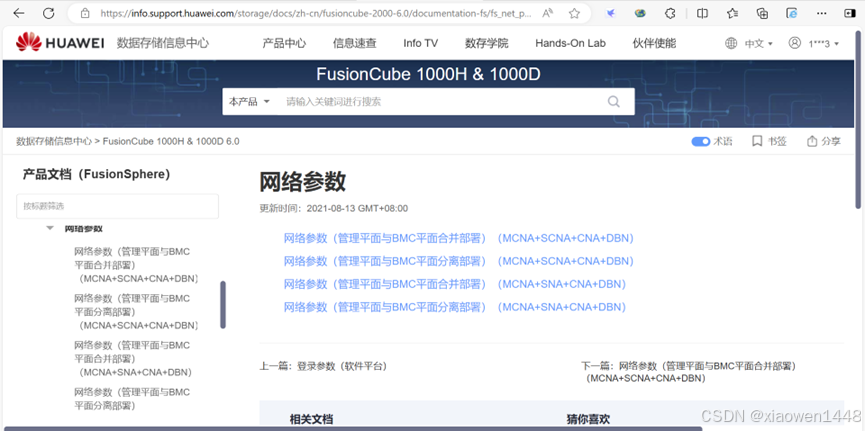Click the share 分享 icon
Image resolution: width=865 pixels, height=431 pixels.
pyautogui.click(x=811, y=141)
